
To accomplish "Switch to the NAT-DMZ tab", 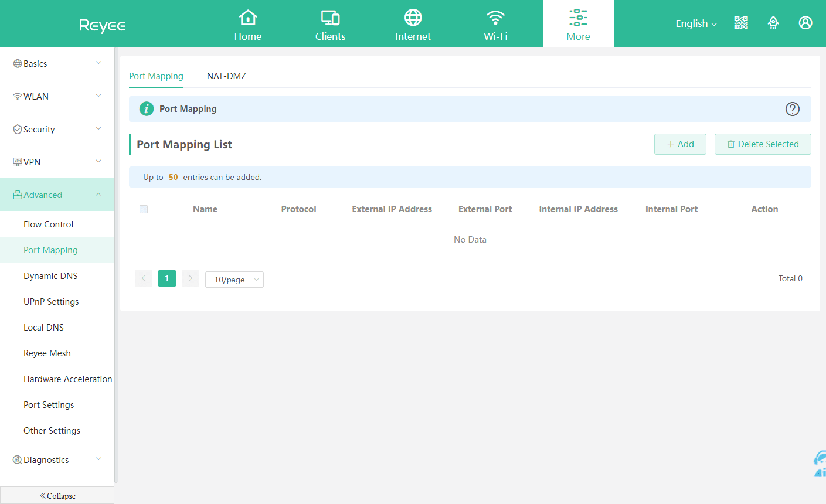I will point(226,76).
